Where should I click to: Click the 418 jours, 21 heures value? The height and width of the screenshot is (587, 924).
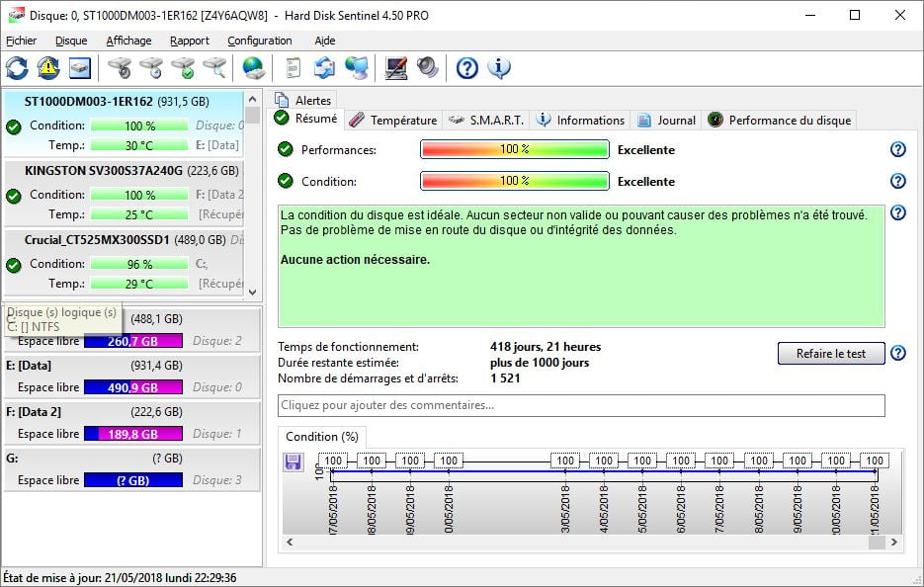pyautogui.click(x=546, y=347)
